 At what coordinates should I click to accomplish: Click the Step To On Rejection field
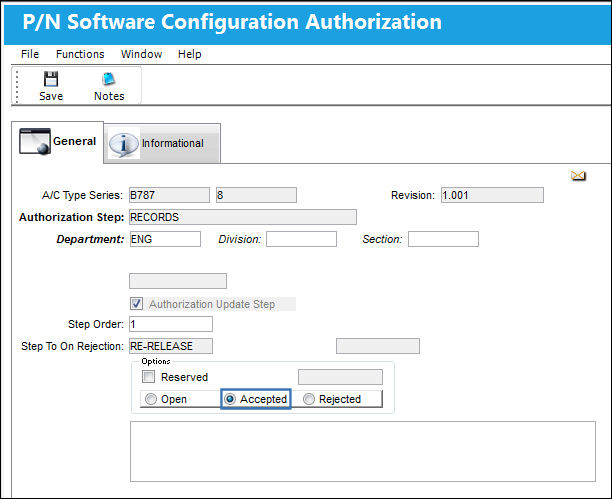click(171, 346)
